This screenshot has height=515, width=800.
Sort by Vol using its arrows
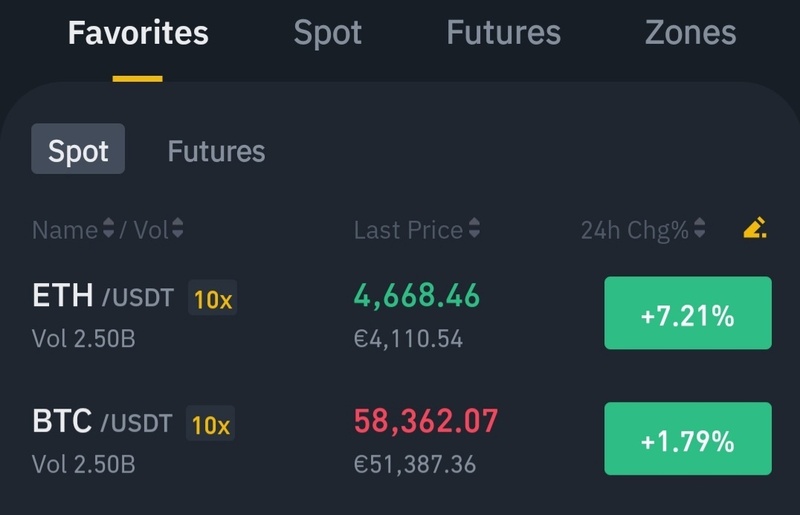(x=177, y=230)
